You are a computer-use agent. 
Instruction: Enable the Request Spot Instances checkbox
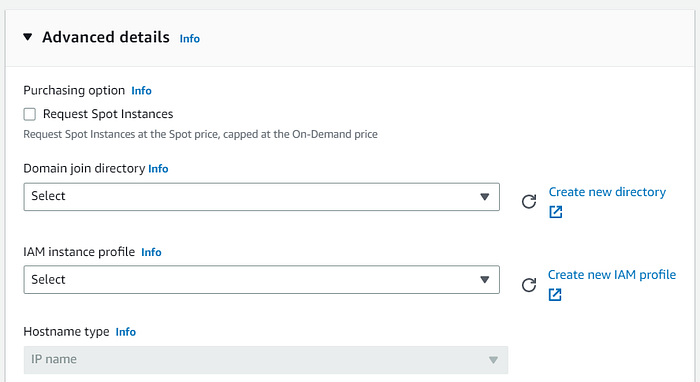click(x=29, y=114)
